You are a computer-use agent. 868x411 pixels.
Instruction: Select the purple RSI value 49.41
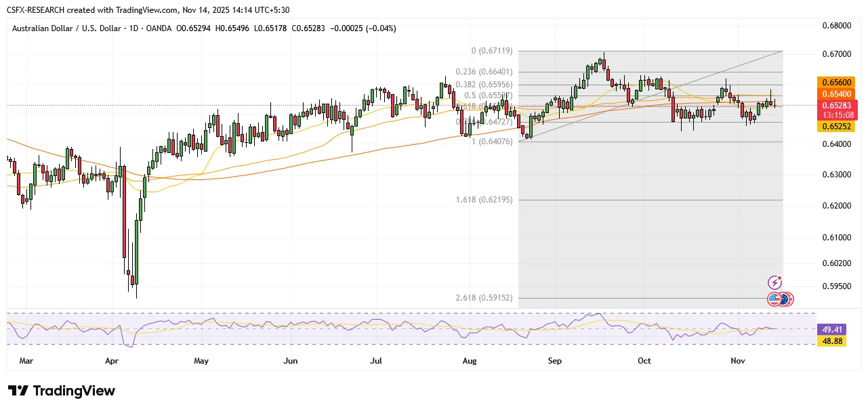coord(832,330)
